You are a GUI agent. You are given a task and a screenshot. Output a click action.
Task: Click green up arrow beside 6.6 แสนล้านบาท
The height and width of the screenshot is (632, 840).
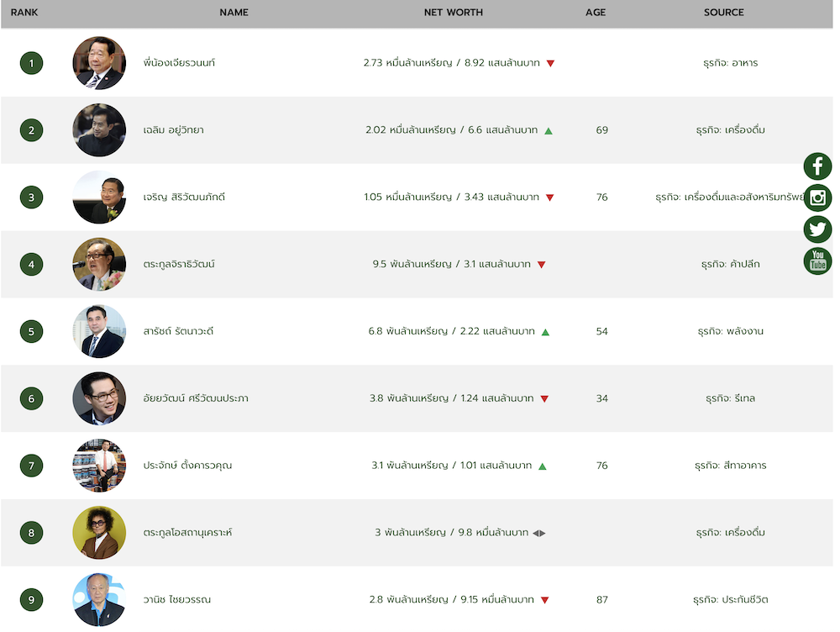549,131
